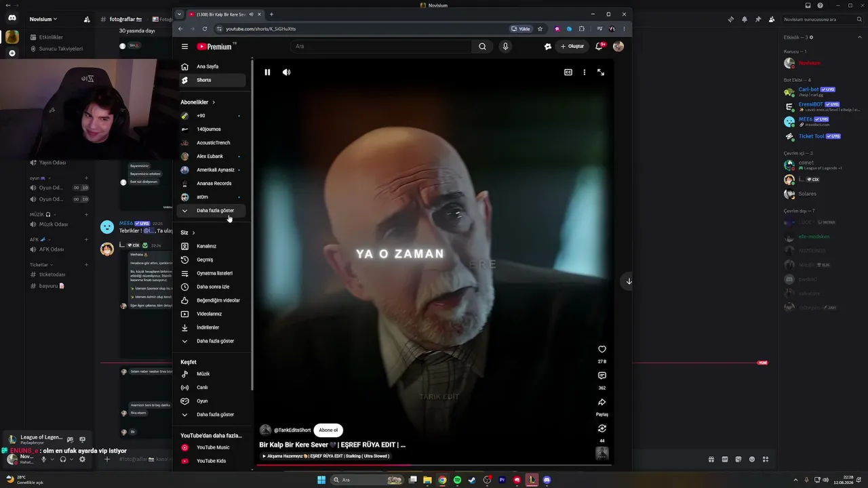Open Ticket Tool bot in member list

821,136
